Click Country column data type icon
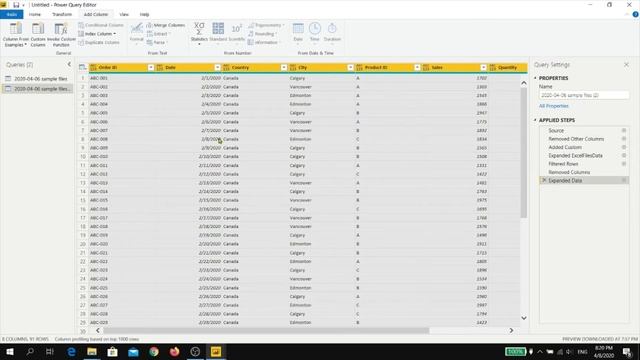The image size is (640, 360). (227, 67)
